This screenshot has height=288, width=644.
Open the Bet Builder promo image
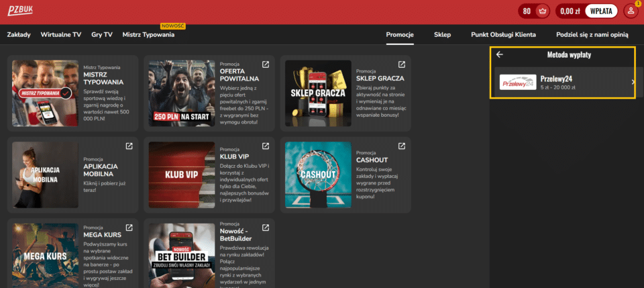pyautogui.click(x=182, y=256)
